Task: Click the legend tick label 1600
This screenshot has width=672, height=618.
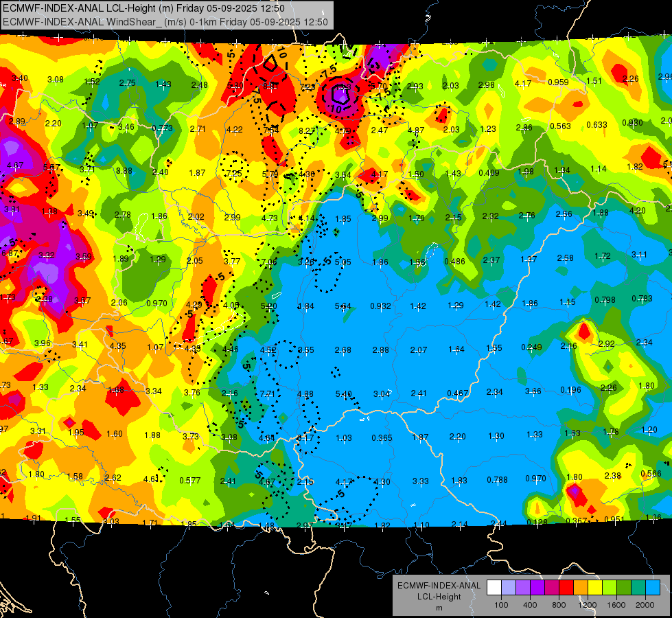Action: [616, 605]
